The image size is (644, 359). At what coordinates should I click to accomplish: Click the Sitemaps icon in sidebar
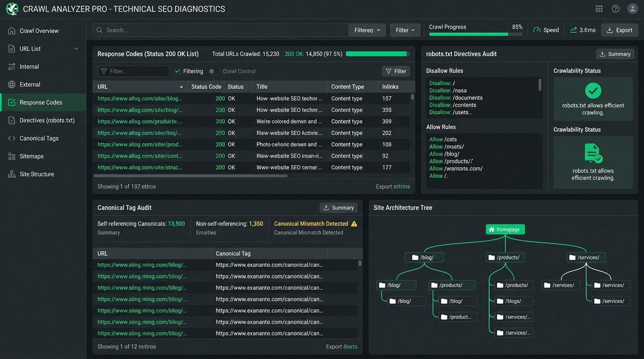coord(12,156)
